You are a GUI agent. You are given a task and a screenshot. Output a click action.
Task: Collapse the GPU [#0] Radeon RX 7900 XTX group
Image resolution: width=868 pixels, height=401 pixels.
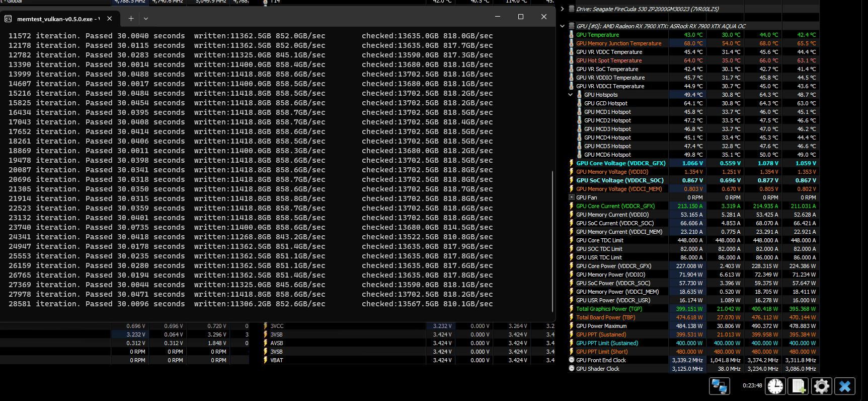(563, 26)
